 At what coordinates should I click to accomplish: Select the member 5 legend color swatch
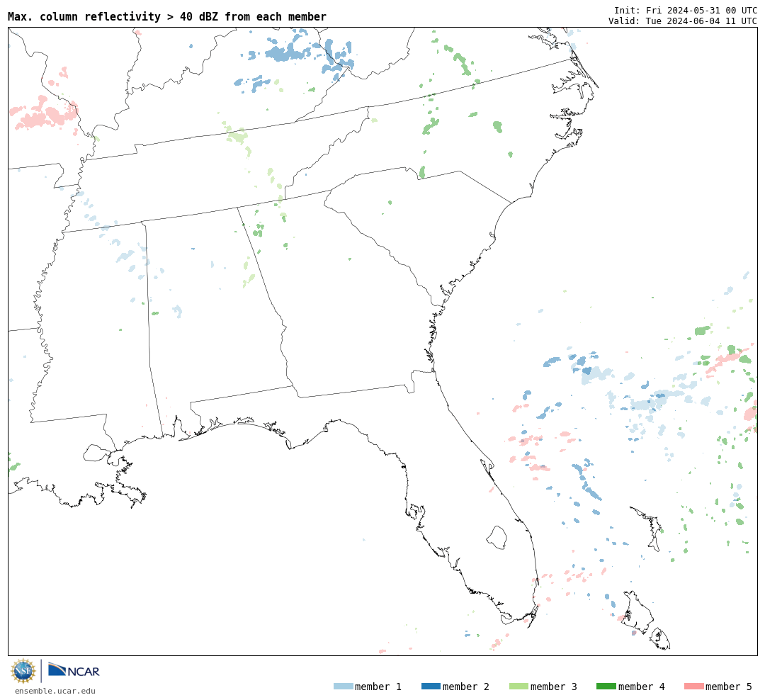pos(694,687)
